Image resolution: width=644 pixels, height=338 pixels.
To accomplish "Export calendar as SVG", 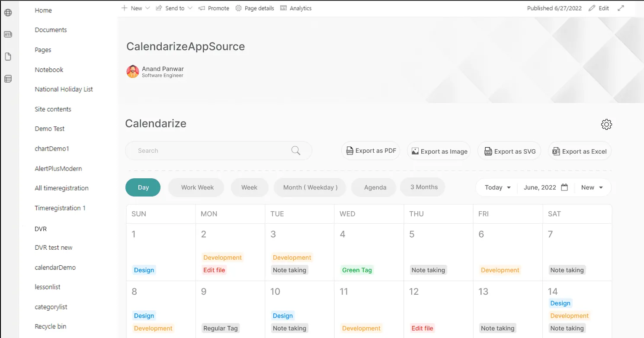I will [x=509, y=151].
